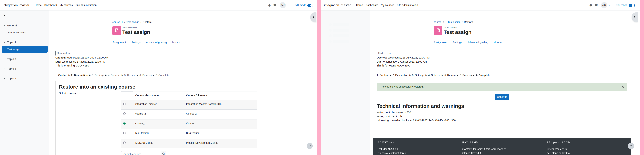This screenshot has height=155, width=644.
Task: Open the Settings tab in left window
Action: coord(136,42)
